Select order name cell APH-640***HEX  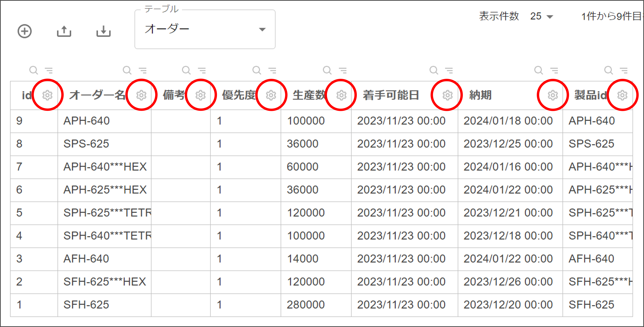(104, 167)
